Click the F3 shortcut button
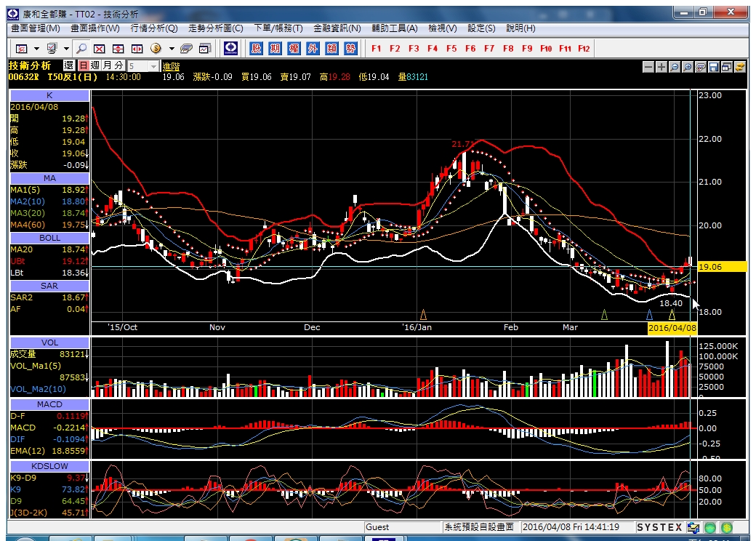 414,49
